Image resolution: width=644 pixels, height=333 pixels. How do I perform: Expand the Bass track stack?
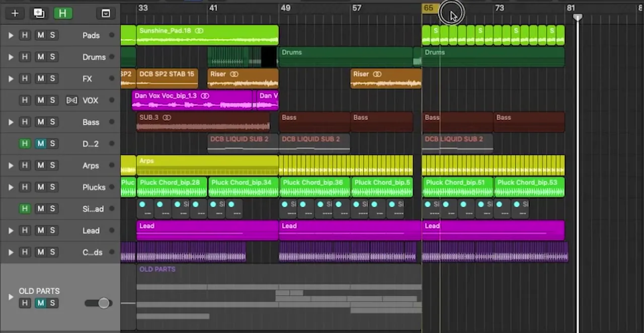point(11,122)
